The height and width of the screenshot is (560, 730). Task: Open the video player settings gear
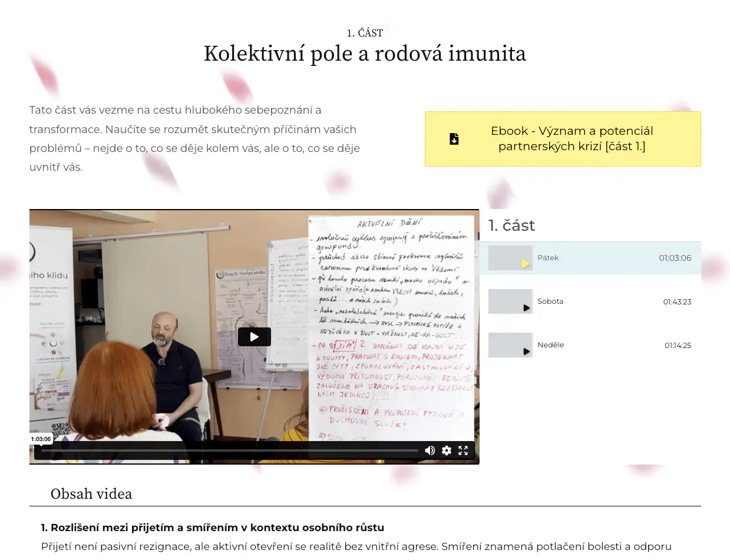point(447,450)
